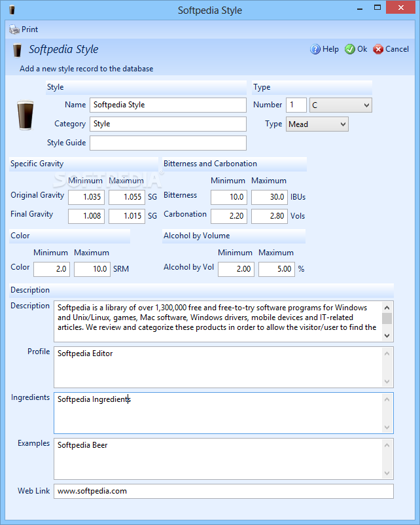Click Carbonation maximum field 2.80
This screenshot has width=420, height=525.
tap(270, 216)
